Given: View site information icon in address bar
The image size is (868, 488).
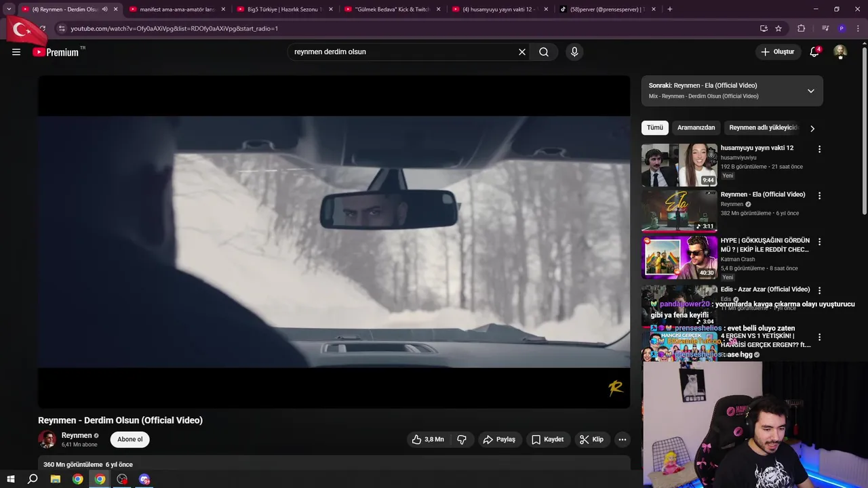Looking at the screenshot, I should (x=62, y=28).
